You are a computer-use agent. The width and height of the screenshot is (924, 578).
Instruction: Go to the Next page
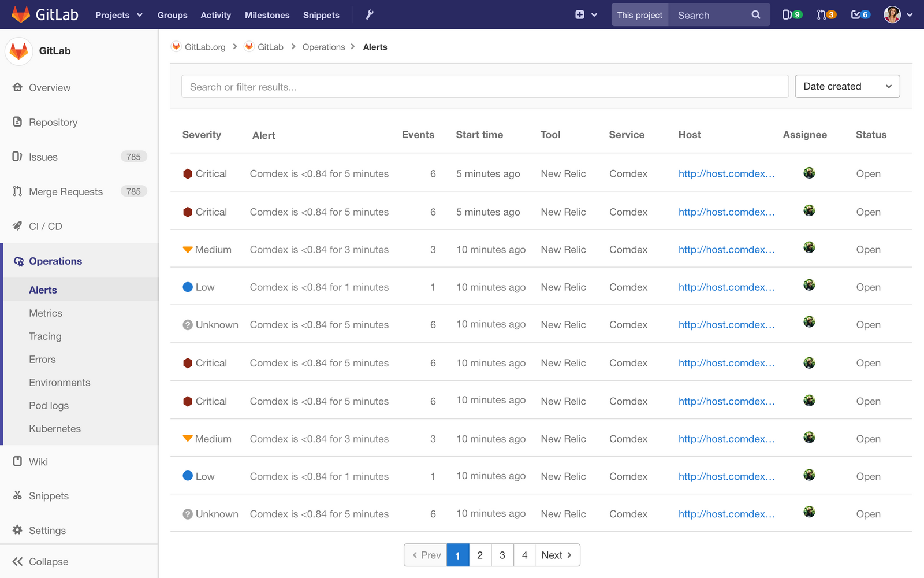pyautogui.click(x=558, y=555)
